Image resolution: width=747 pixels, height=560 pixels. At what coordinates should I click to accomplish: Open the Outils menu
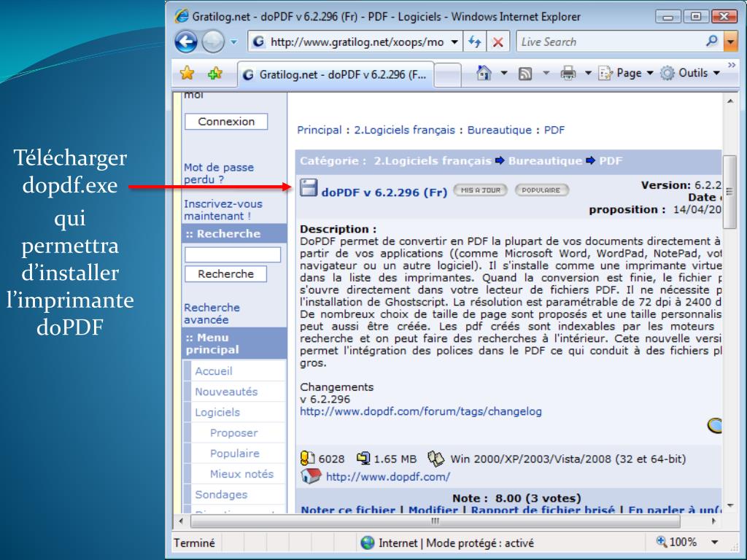tap(690, 74)
